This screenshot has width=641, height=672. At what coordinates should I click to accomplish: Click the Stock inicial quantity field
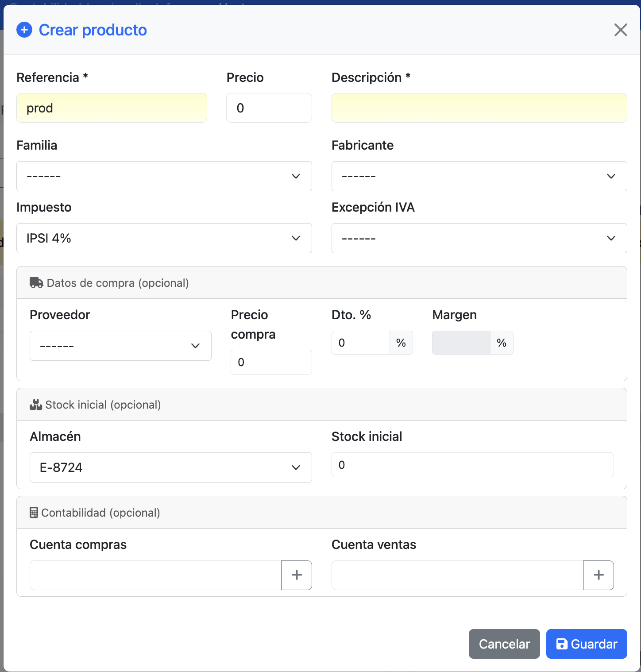pyautogui.click(x=472, y=465)
